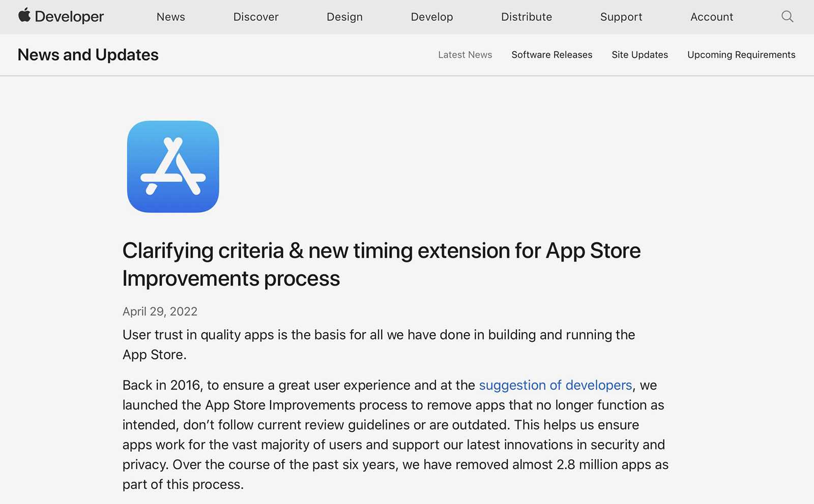
Task: Go to the Discover section
Action: pos(255,17)
